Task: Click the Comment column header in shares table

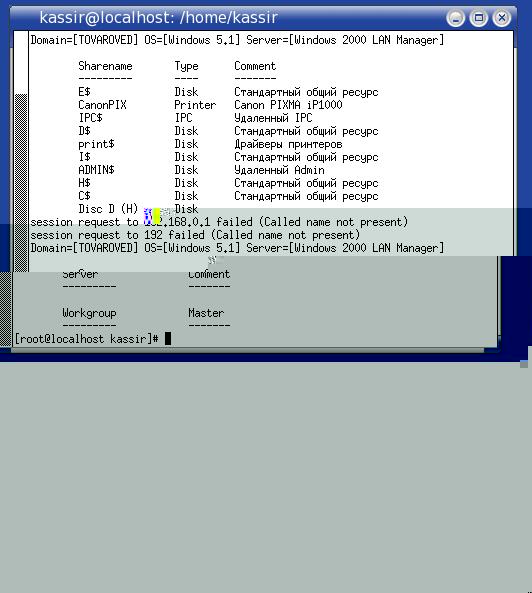Action: tap(255, 66)
